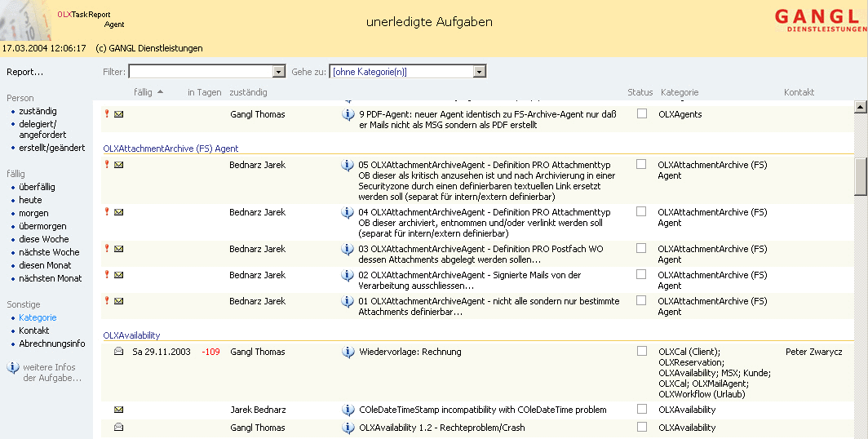Sort by Kategorie column header
This screenshot has height=439, width=868.
(x=680, y=92)
